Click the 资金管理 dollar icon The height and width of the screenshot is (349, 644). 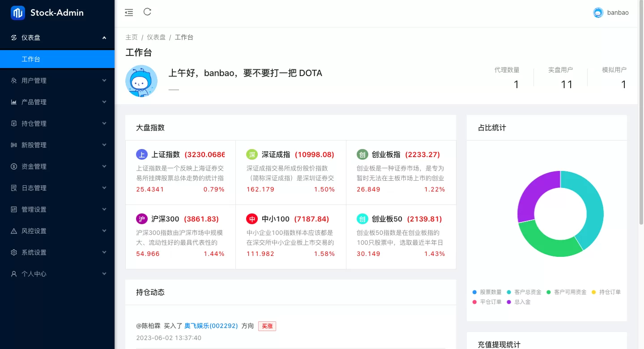(14, 166)
